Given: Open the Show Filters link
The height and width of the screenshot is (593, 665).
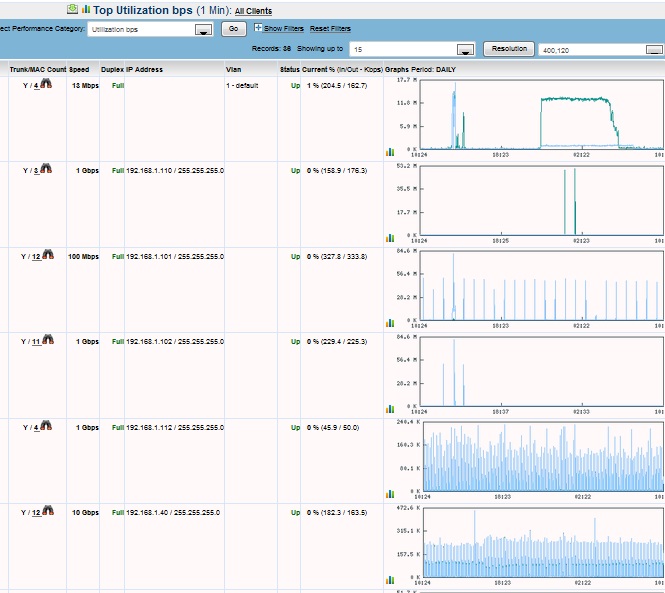Looking at the screenshot, I should (284, 28).
